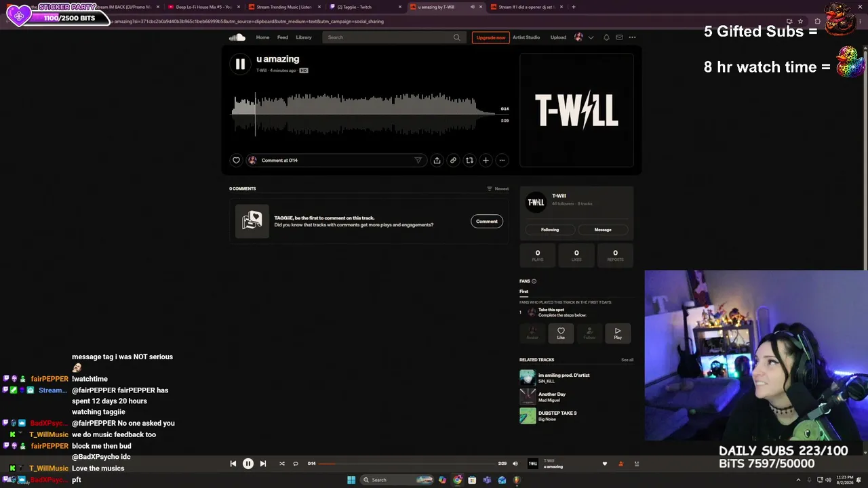The image size is (868, 488).
Task: Go to Home in SoundCloud navigation
Action: [262, 37]
